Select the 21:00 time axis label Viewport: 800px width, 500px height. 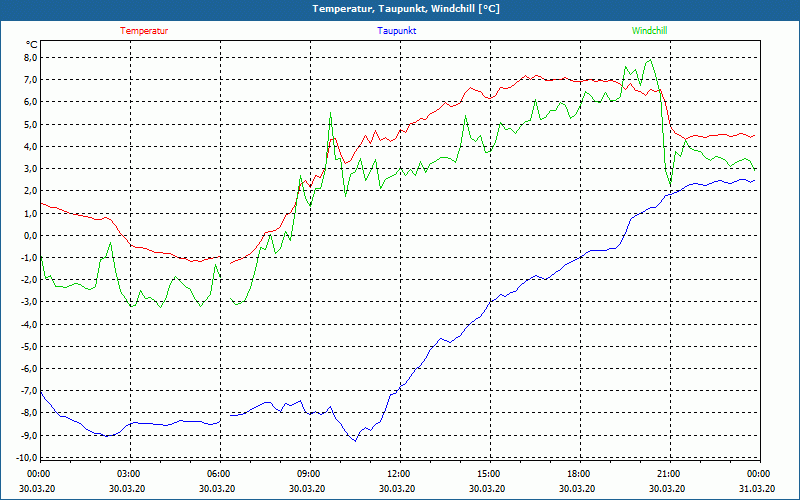click(668, 474)
